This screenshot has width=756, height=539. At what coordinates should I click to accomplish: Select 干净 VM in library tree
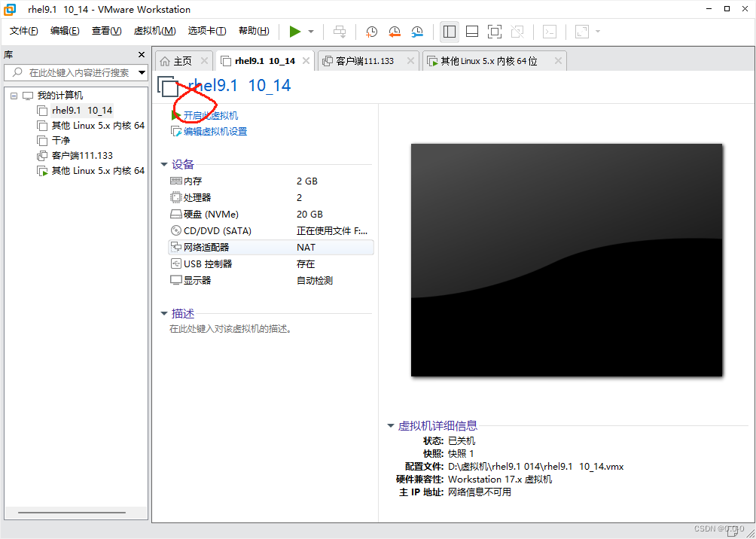[x=53, y=141]
